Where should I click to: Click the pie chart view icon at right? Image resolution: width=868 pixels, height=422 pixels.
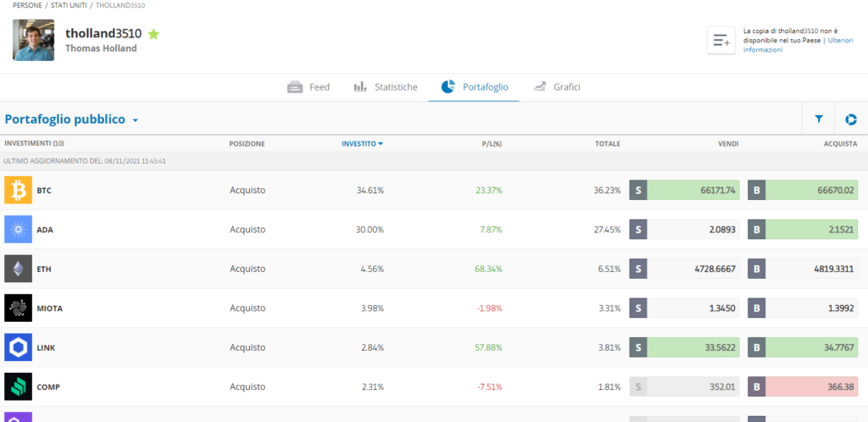(x=851, y=119)
